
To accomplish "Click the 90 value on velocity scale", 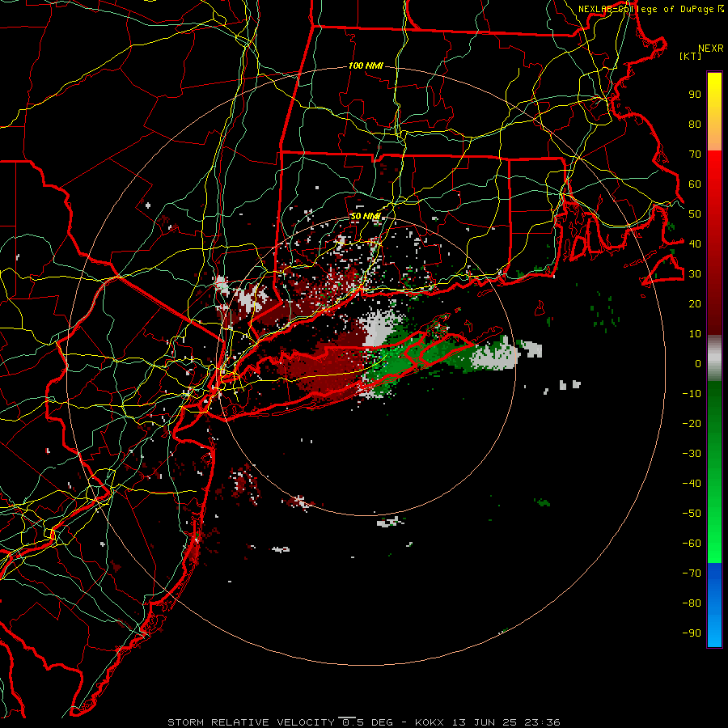I will 695,95.
